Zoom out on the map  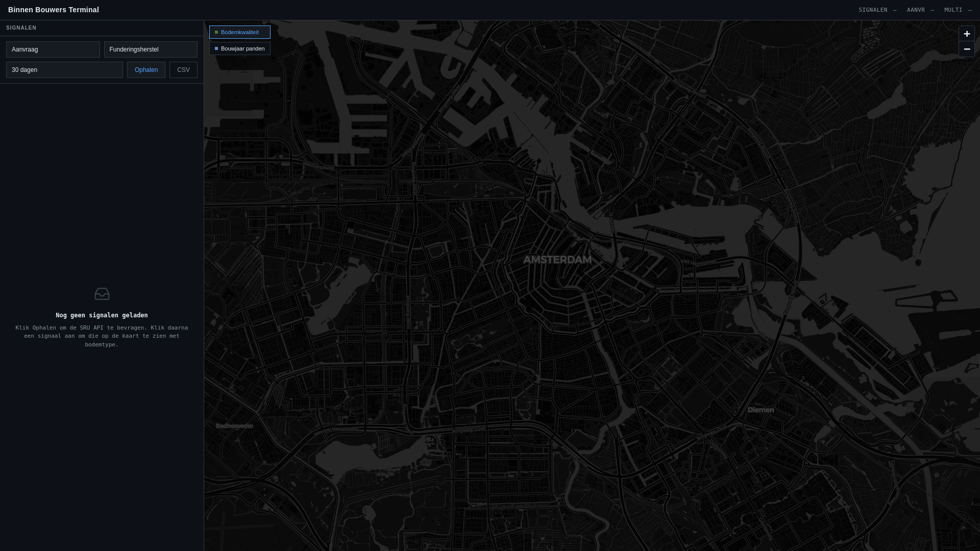967,49
